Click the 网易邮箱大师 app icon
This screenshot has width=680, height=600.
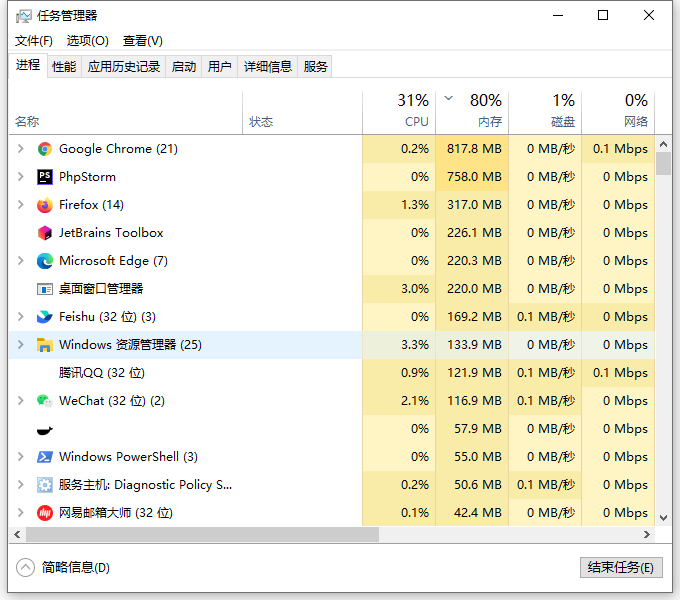point(44,513)
